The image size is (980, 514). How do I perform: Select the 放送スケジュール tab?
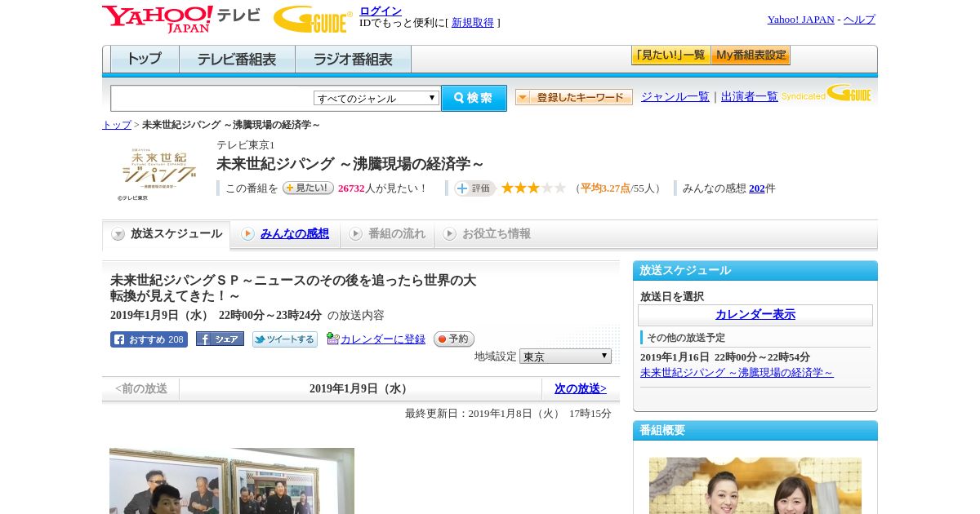click(x=167, y=234)
